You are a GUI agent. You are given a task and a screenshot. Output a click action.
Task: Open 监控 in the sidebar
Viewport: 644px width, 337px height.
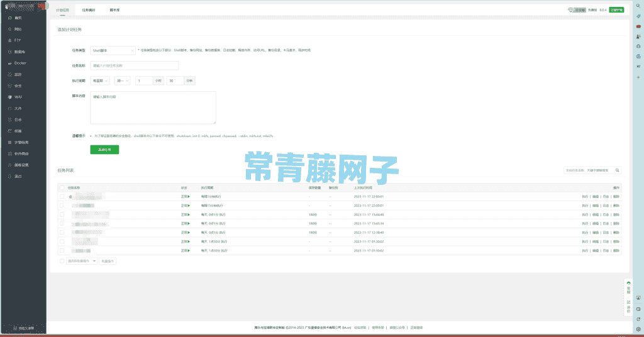coord(18,75)
